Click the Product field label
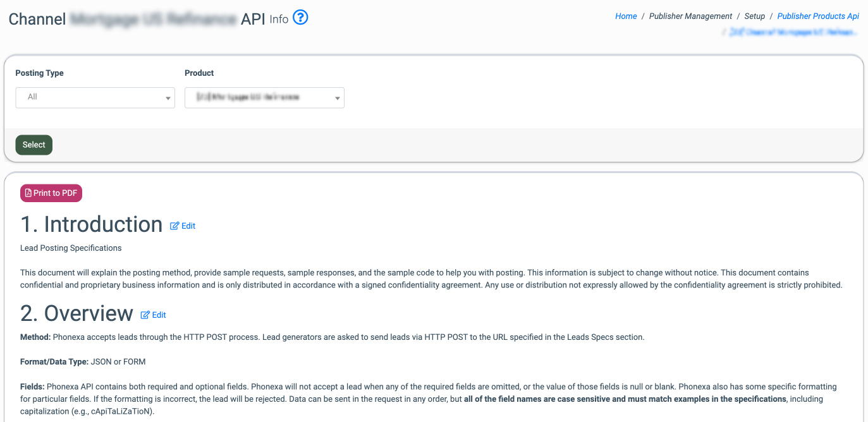Image resolution: width=868 pixels, height=422 pixels. [x=199, y=73]
